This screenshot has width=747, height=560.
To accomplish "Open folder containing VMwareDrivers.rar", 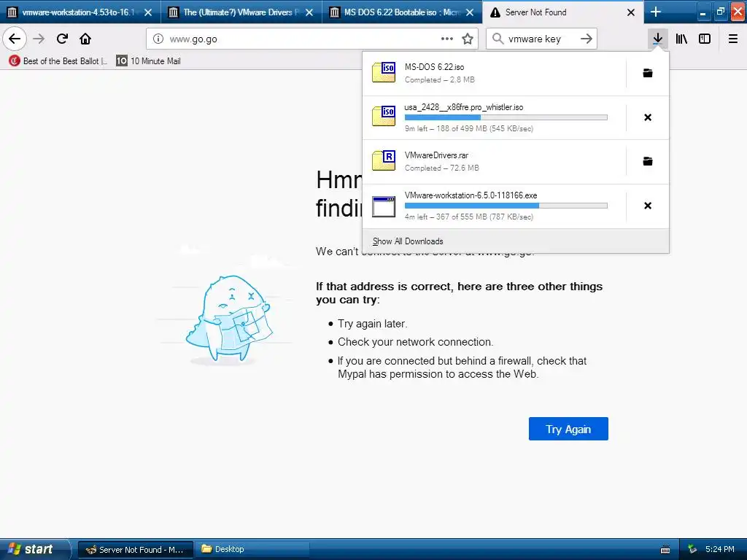I will click(x=648, y=161).
